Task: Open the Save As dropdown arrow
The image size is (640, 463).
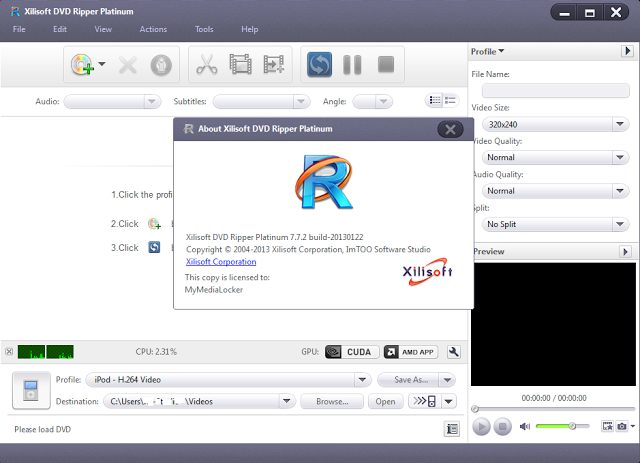Action: (447, 380)
